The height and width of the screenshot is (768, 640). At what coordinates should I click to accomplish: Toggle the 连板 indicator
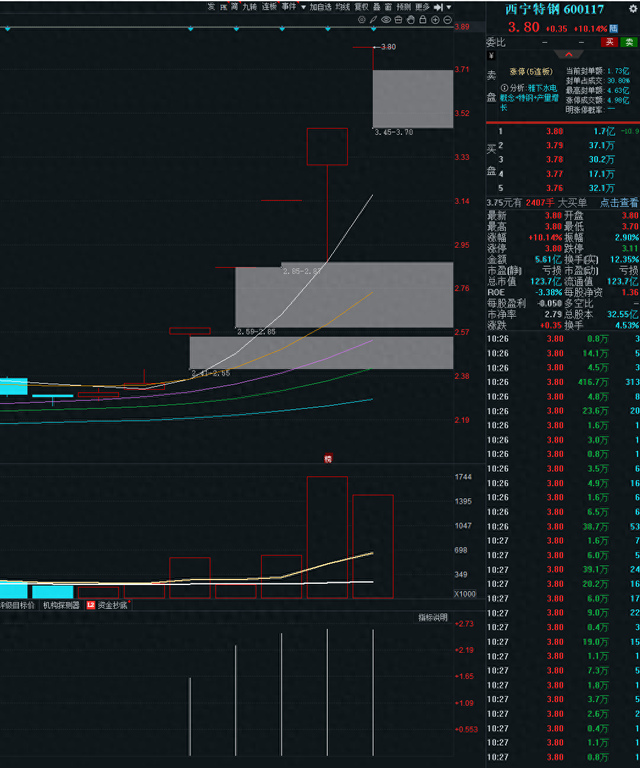[269, 7]
